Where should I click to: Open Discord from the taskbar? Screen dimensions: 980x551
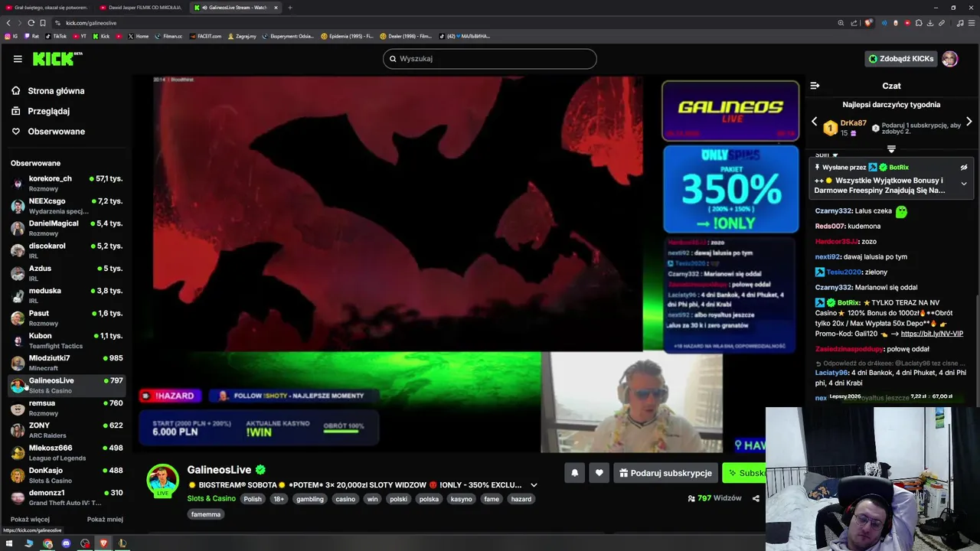coord(66,543)
